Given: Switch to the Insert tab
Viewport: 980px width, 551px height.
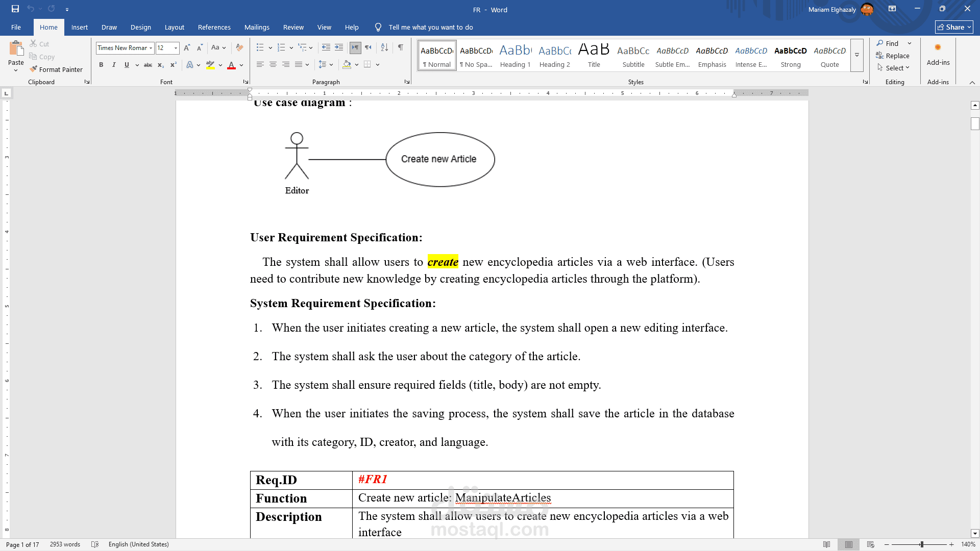Looking at the screenshot, I should [x=79, y=27].
